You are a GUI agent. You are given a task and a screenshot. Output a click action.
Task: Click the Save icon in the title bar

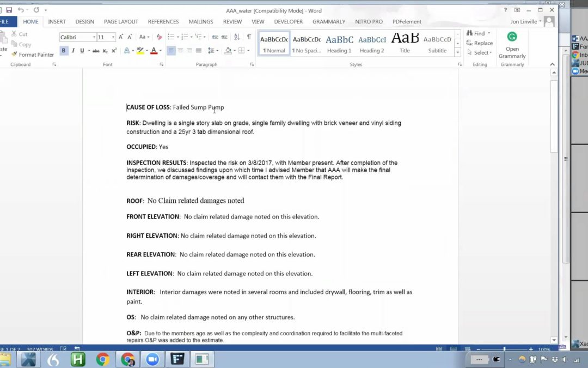pos(9,10)
